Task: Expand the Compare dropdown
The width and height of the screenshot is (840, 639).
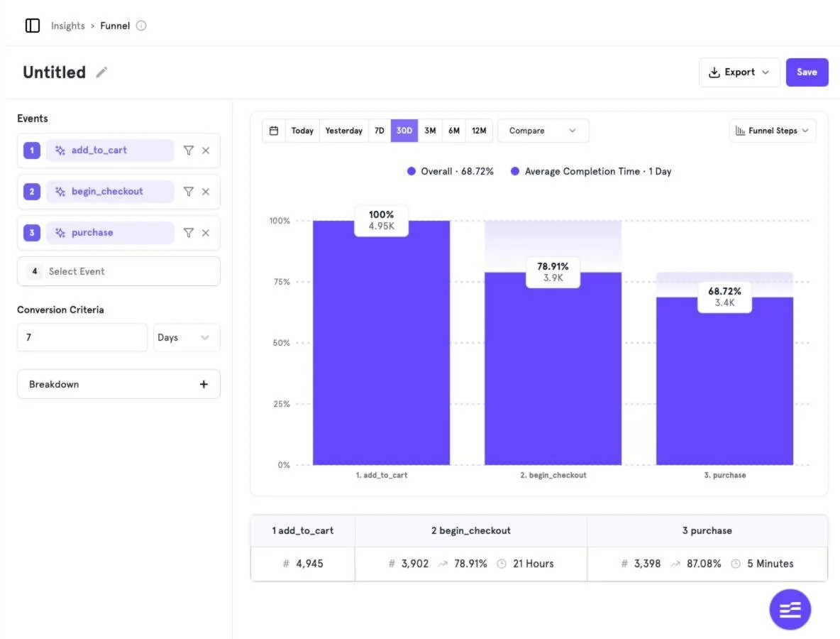Action: coord(543,131)
